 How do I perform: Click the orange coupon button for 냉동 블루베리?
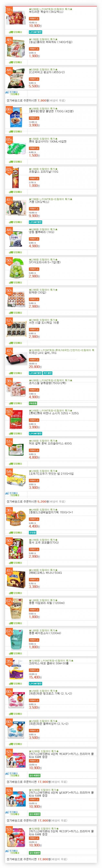(34, 239)
